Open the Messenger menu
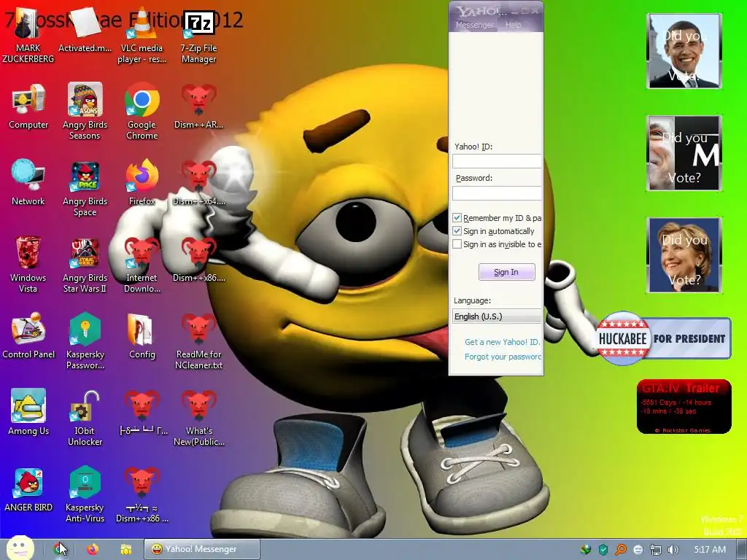The height and width of the screenshot is (560, 747). pos(474,25)
